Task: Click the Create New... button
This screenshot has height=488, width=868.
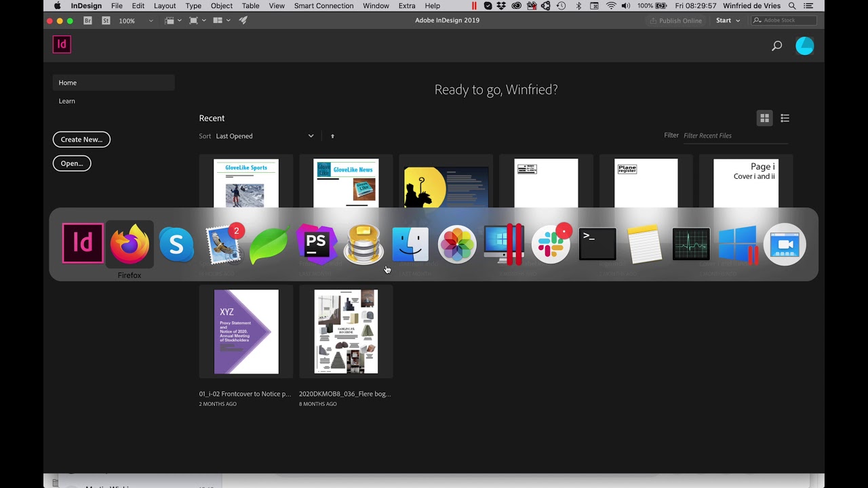Action: coord(81,140)
